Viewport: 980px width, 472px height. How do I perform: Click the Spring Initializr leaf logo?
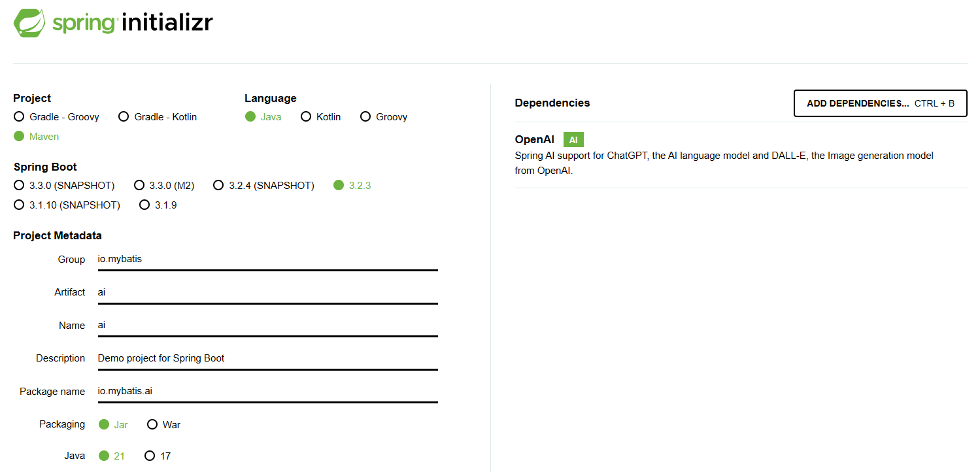pos(29,23)
